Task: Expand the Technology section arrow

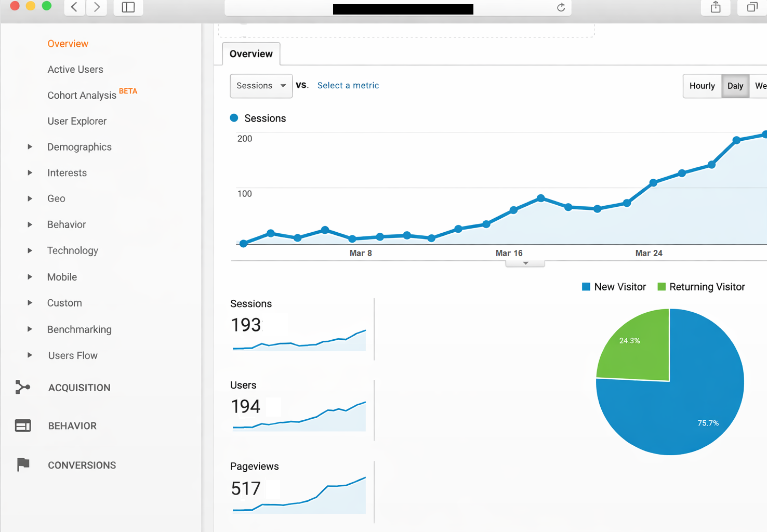Action: coord(30,250)
